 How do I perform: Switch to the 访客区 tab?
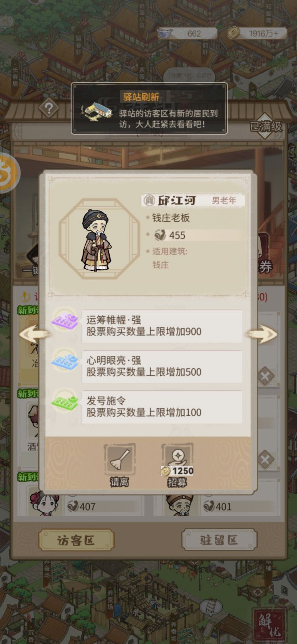click(x=76, y=540)
